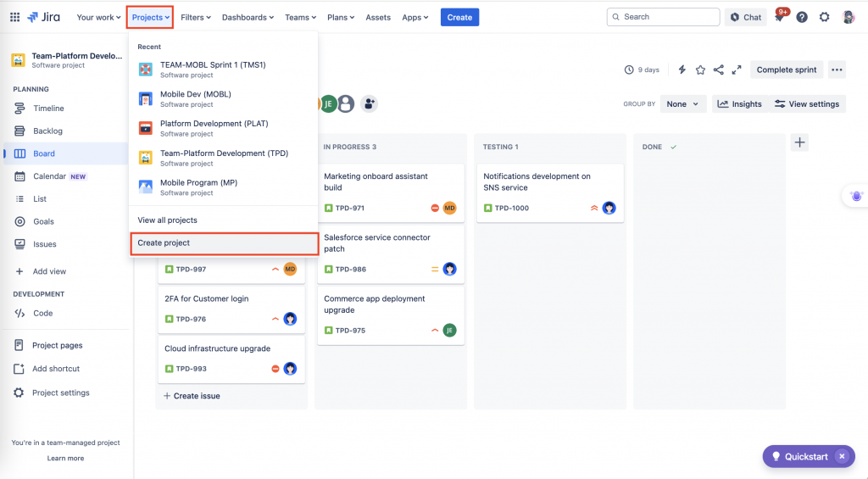The width and height of the screenshot is (868, 479).
Task: Add a new board column plus icon
Action: pos(799,142)
